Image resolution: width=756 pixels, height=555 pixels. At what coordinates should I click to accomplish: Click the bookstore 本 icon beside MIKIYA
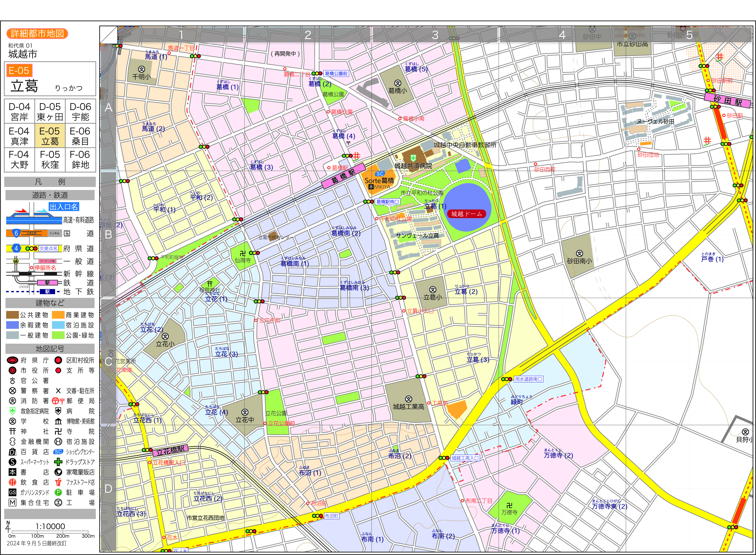(371, 187)
